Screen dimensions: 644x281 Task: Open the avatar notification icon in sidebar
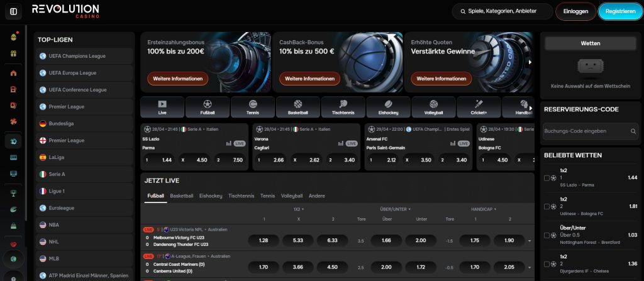tap(14, 36)
